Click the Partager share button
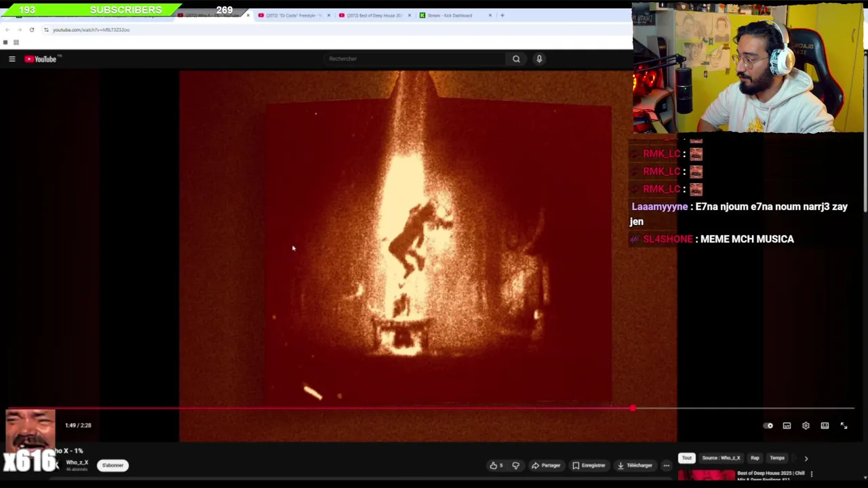Viewport: 868px width, 488px height. pyautogui.click(x=546, y=466)
